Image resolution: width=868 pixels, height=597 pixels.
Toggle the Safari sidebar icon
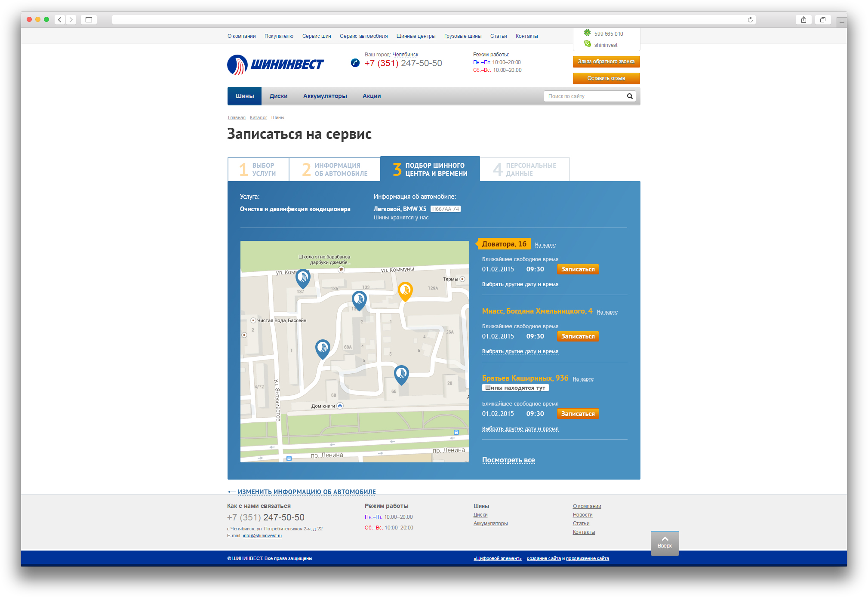[x=89, y=20]
